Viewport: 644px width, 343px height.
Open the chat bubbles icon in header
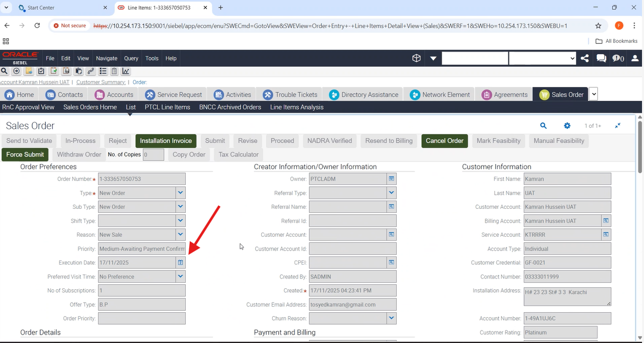[601, 58]
